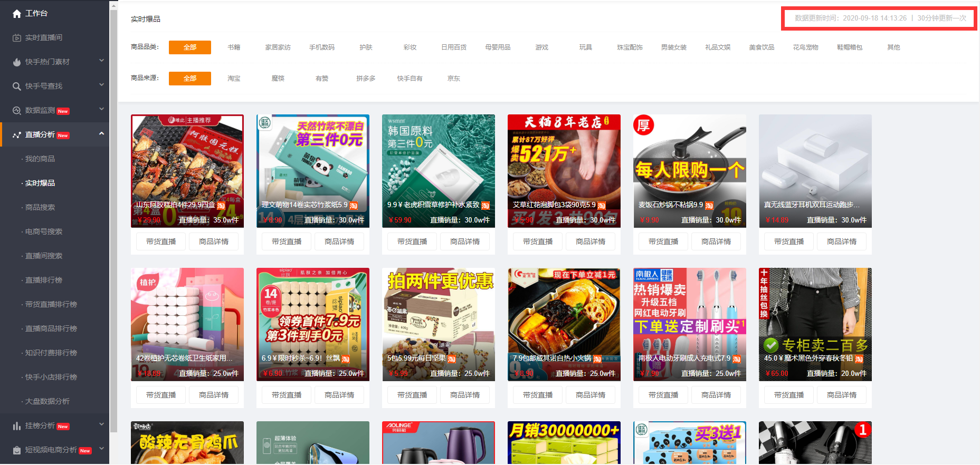Select 全部 in 商品品类 filter
The image size is (980, 465).
coord(190,47)
